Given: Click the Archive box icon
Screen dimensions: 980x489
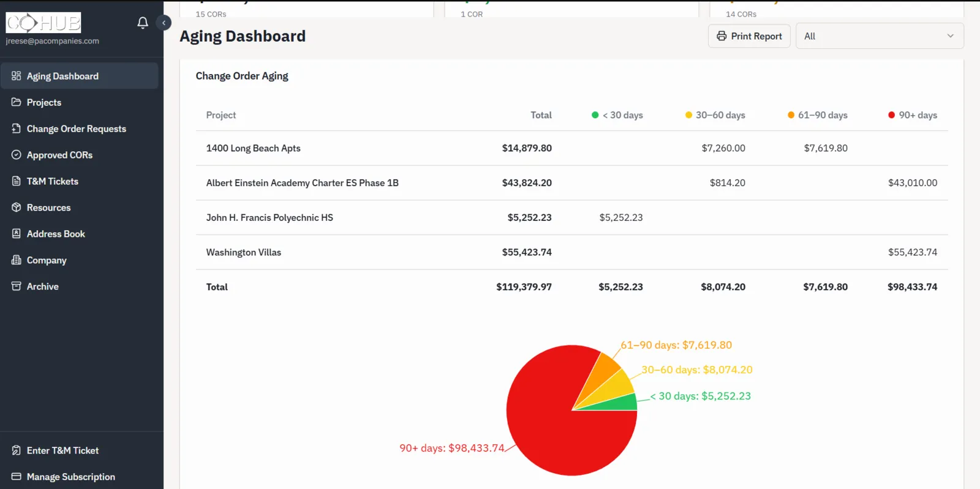Looking at the screenshot, I should (17, 286).
